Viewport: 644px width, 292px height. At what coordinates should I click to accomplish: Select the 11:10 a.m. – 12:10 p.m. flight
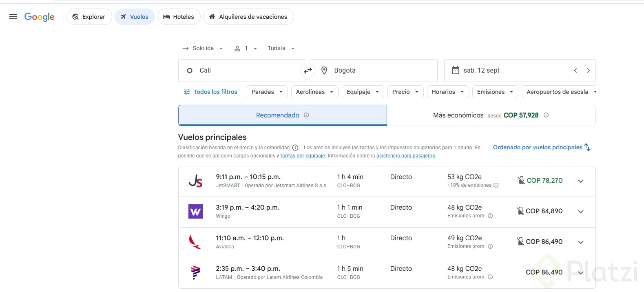(387, 243)
